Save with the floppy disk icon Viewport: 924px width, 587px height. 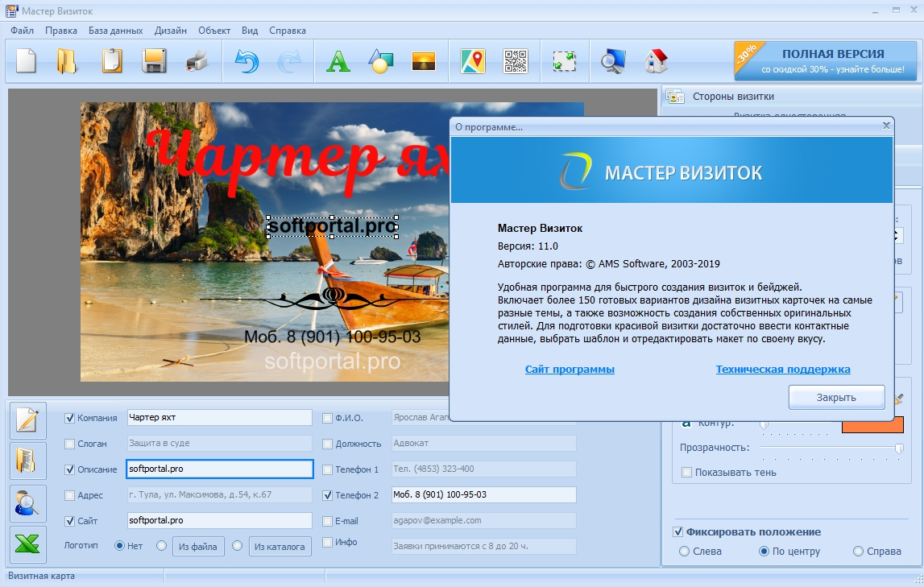tap(155, 61)
